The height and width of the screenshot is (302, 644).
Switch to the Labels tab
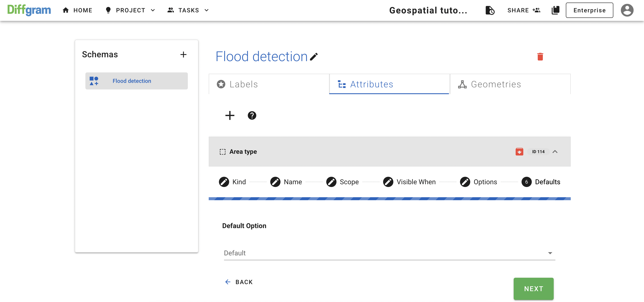click(x=269, y=84)
